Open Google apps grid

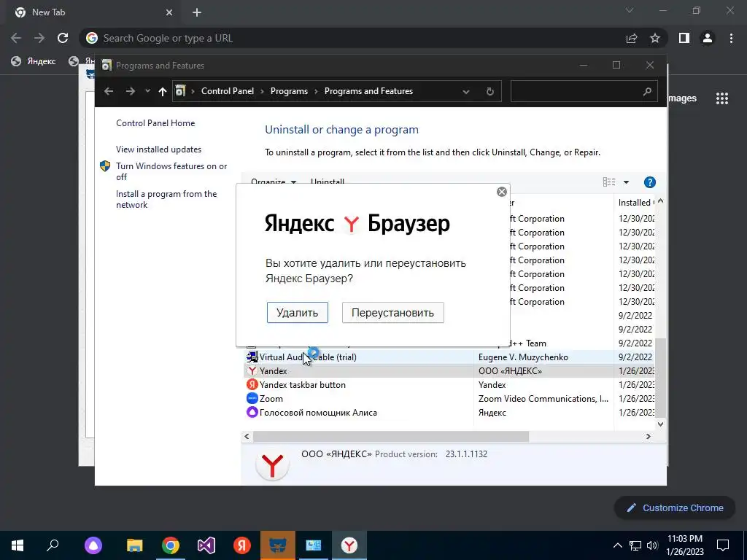coord(722,98)
